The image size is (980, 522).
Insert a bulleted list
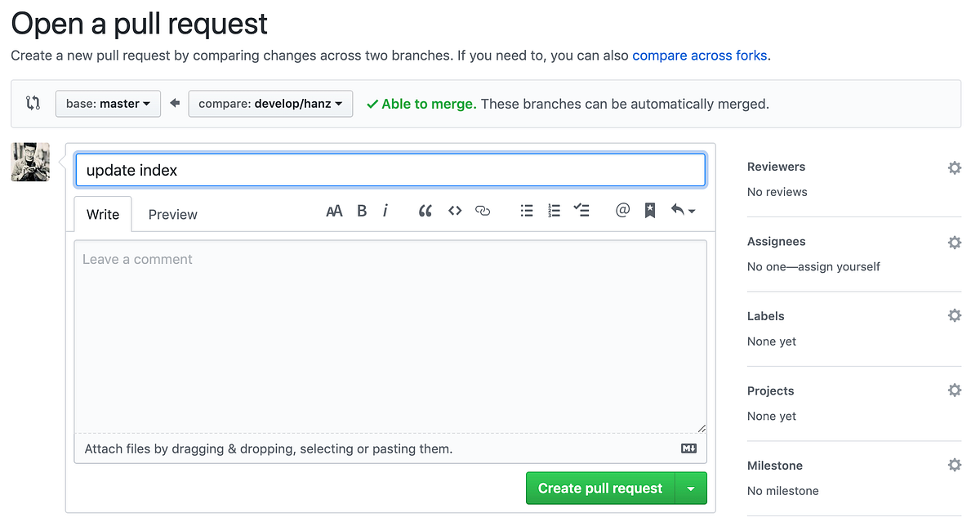click(x=527, y=211)
